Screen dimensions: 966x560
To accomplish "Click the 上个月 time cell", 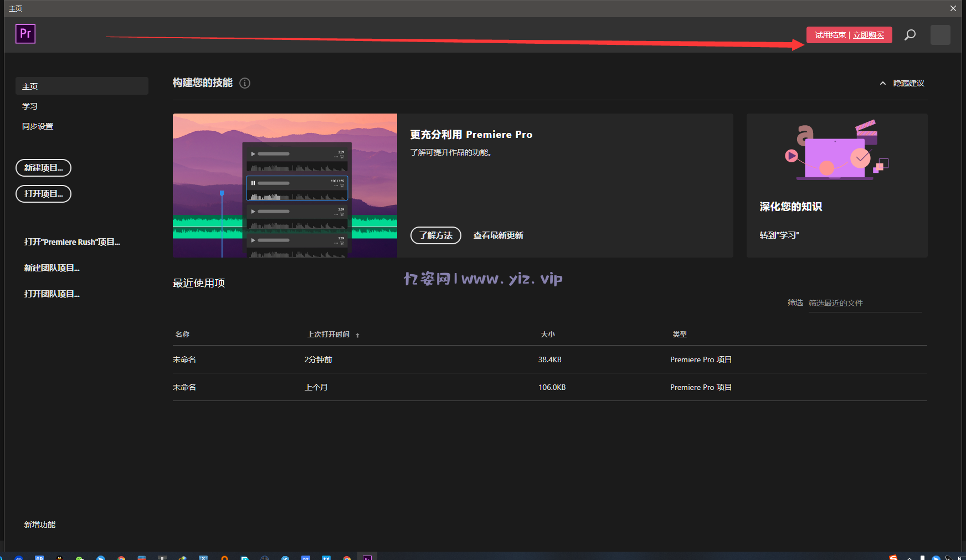I will pos(316,387).
